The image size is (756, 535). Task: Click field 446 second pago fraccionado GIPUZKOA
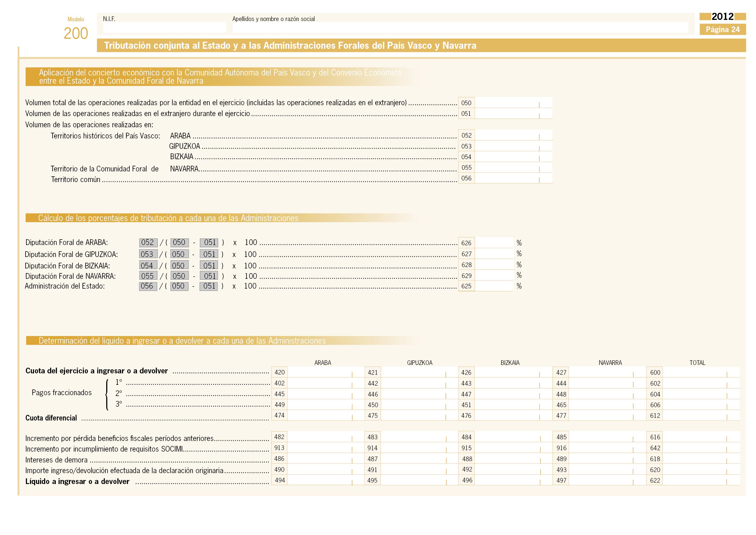[419, 394]
